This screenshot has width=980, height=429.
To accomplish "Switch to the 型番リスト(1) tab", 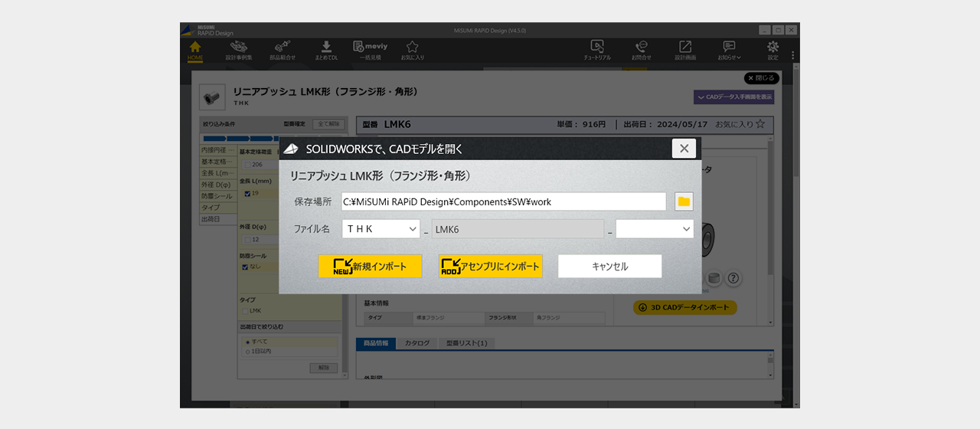I will pyautogui.click(x=466, y=343).
